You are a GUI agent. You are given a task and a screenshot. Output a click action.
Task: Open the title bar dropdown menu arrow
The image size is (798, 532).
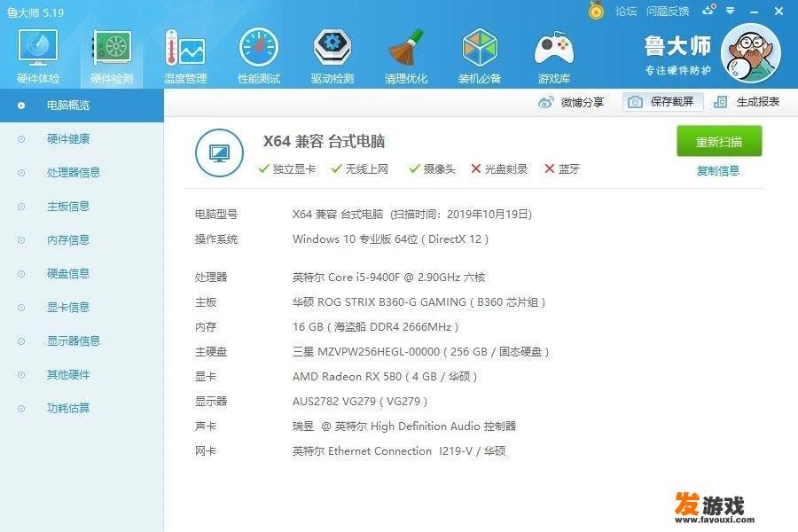(731, 10)
